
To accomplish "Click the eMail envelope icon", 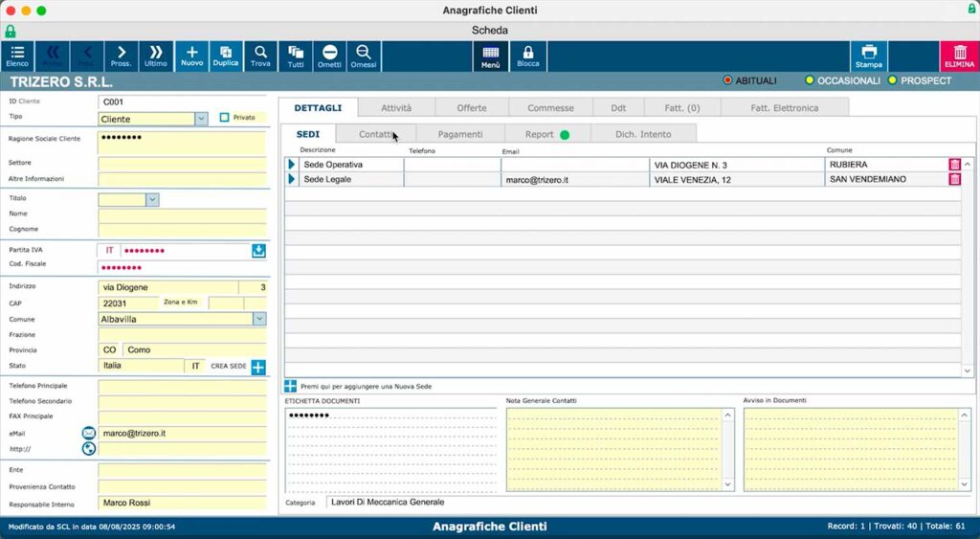I will (x=89, y=433).
